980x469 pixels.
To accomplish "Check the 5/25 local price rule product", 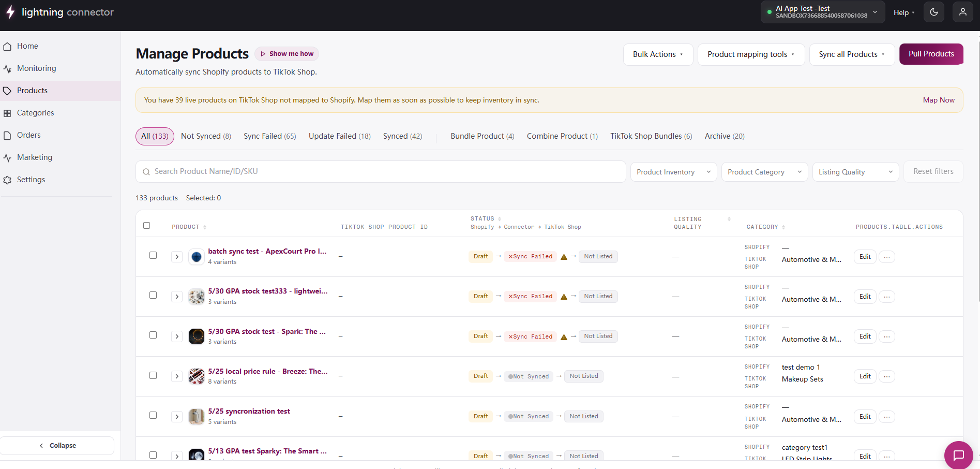I will coord(153,375).
